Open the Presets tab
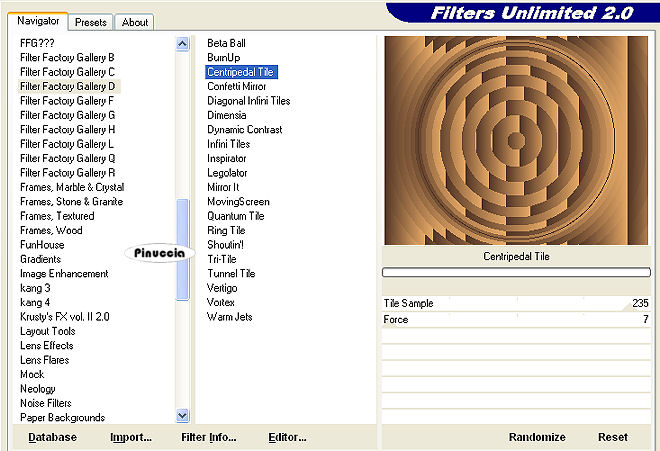The height and width of the screenshot is (451, 660). 90,22
